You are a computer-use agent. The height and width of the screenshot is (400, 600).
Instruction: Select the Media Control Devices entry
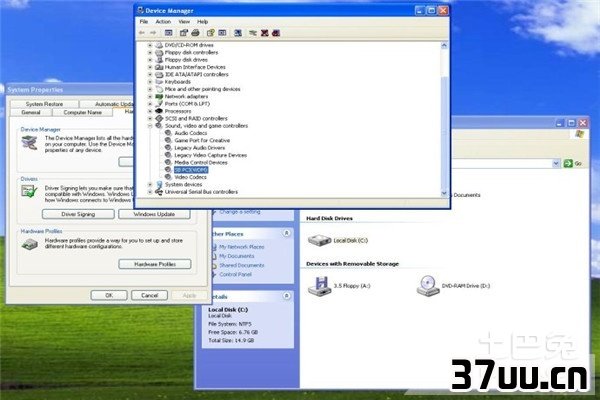pyautogui.click(x=201, y=162)
